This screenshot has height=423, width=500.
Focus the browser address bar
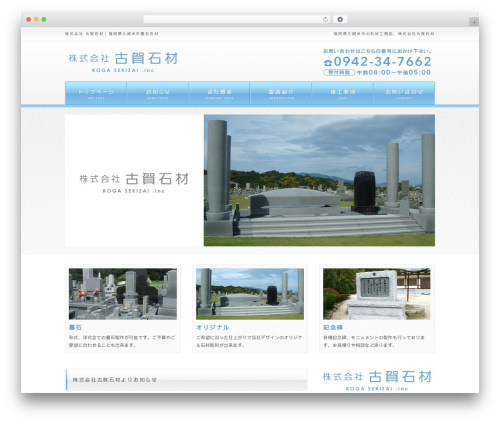pos(237,19)
